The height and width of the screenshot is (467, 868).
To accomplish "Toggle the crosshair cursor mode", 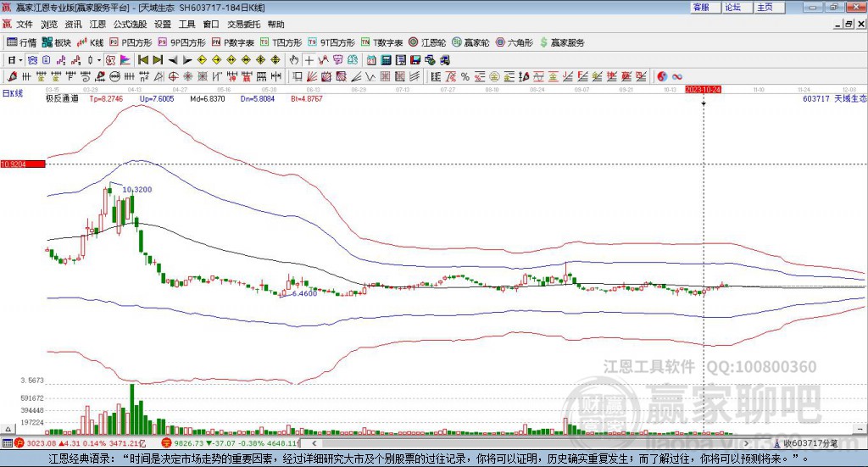I will 309,60.
